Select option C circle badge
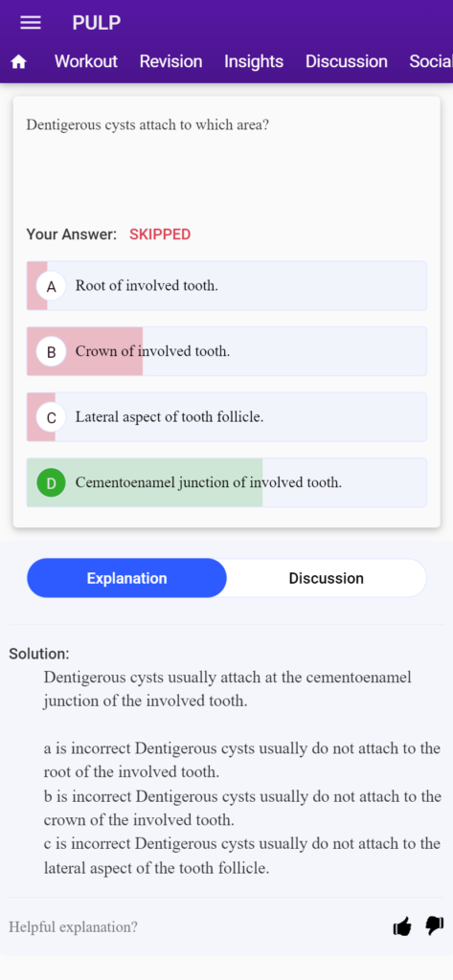 [x=52, y=417]
